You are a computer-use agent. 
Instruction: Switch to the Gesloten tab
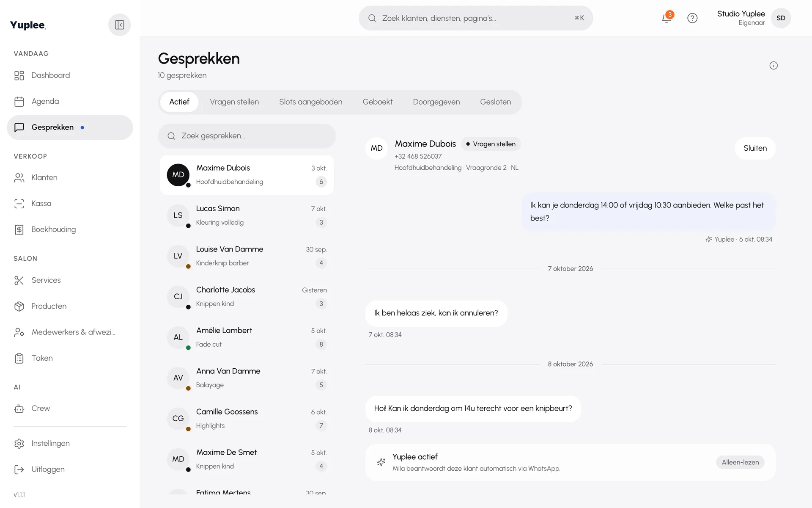point(495,102)
